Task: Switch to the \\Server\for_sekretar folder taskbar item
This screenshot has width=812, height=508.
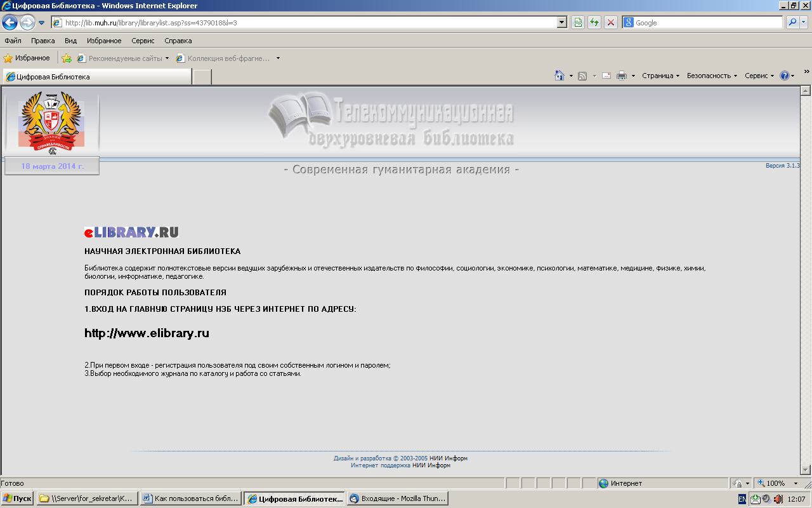Action: click(86, 498)
